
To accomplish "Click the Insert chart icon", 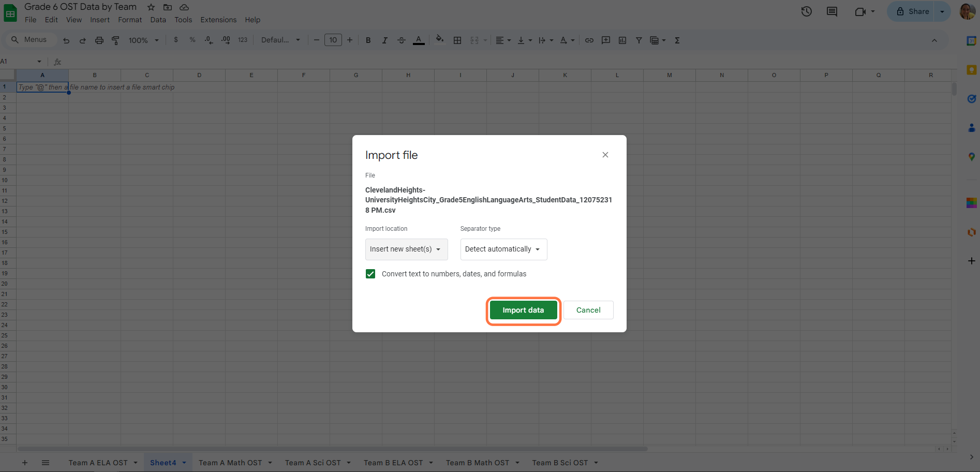I will 622,40.
